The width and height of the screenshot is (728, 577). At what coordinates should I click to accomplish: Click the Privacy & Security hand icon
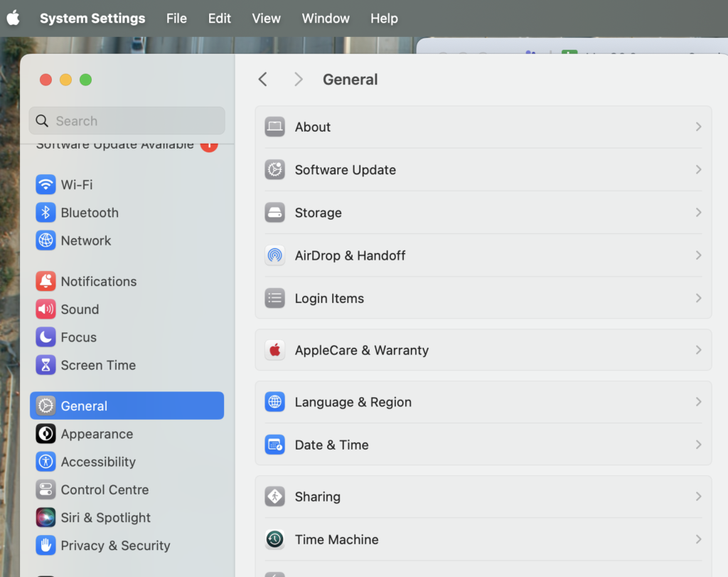pyautogui.click(x=45, y=545)
